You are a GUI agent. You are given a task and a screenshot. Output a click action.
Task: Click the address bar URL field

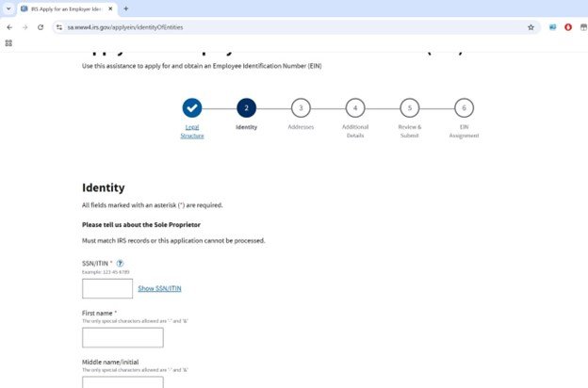coord(283,27)
